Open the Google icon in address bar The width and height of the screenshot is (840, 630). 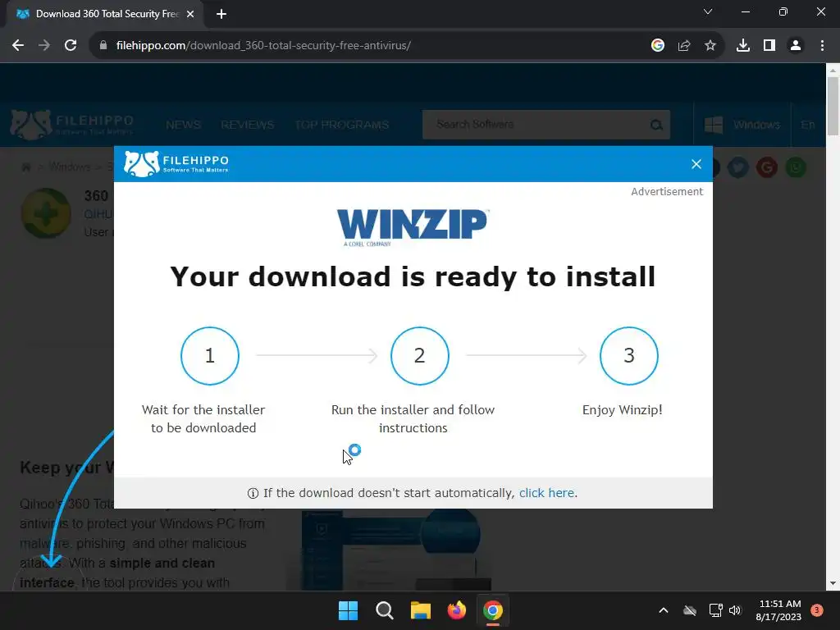click(657, 46)
